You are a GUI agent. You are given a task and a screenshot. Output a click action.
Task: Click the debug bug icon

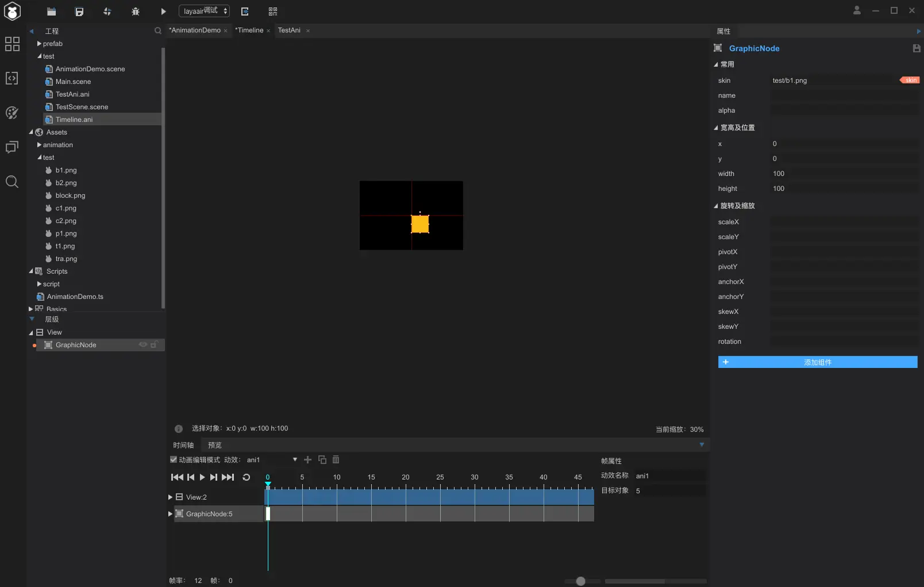[136, 11]
